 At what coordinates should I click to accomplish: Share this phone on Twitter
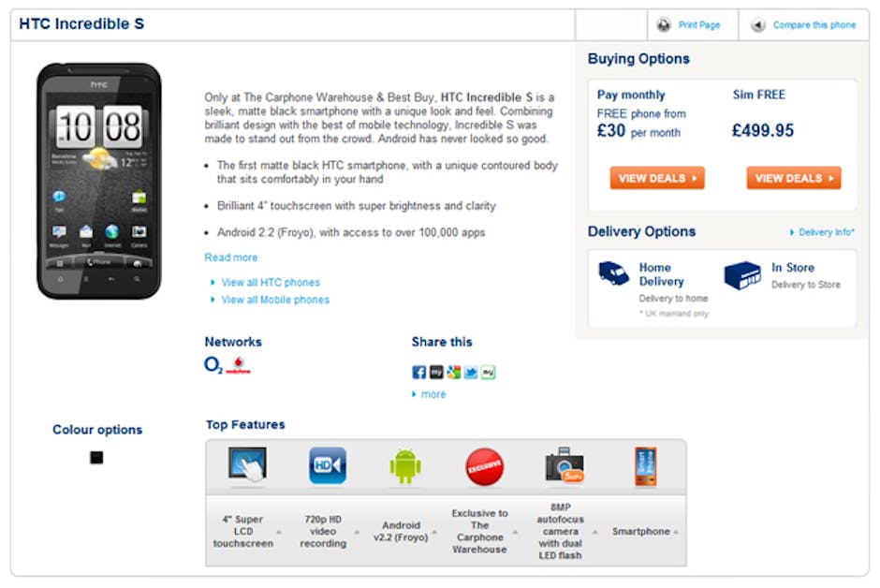click(x=471, y=372)
